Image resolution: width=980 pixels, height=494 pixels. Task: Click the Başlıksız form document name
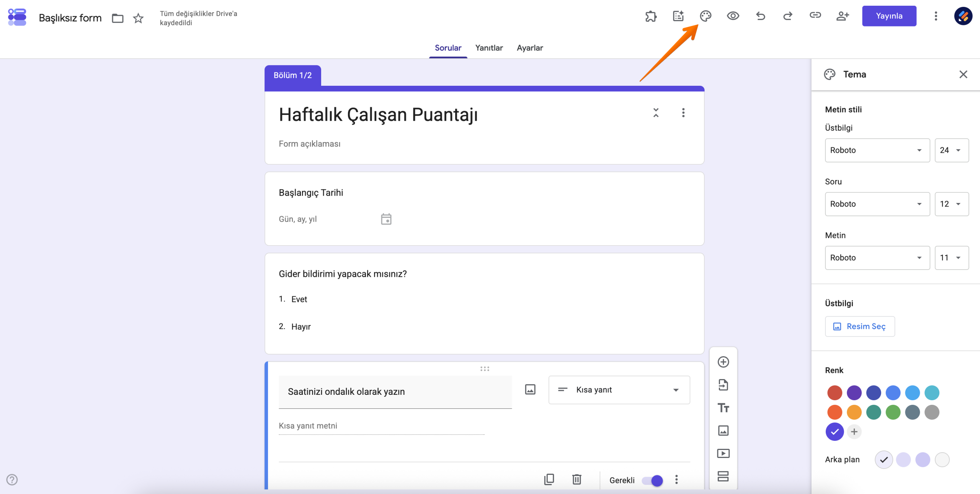click(x=70, y=18)
